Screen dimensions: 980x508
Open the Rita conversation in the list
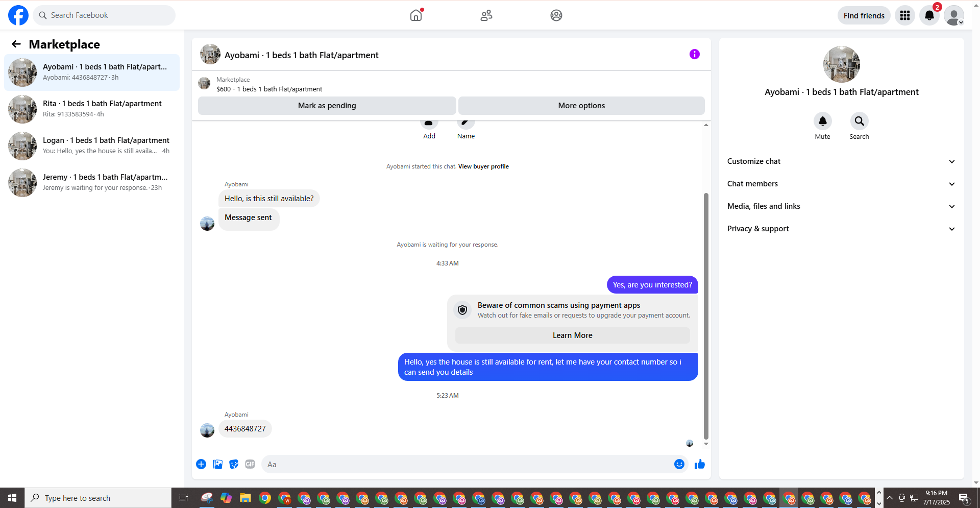tap(92, 109)
